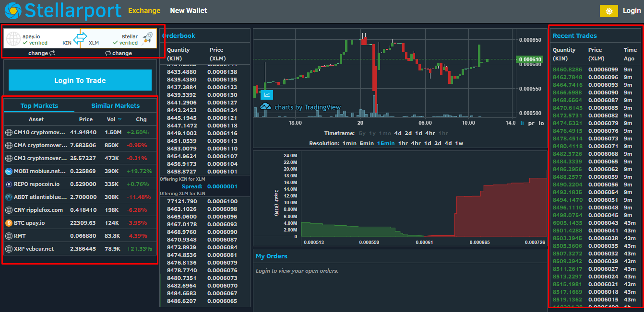
Task: Set the chart timeframe to 4d
Action: (398, 133)
